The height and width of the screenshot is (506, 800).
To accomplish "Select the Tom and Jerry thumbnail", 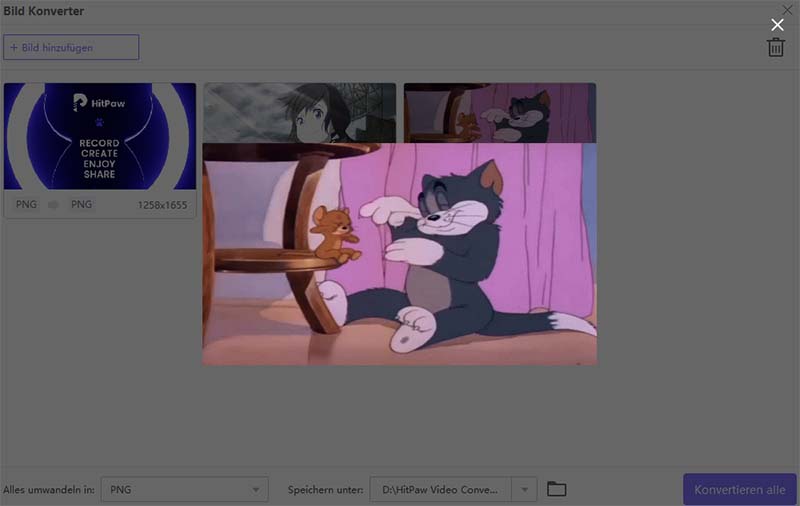I will pyautogui.click(x=499, y=113).
